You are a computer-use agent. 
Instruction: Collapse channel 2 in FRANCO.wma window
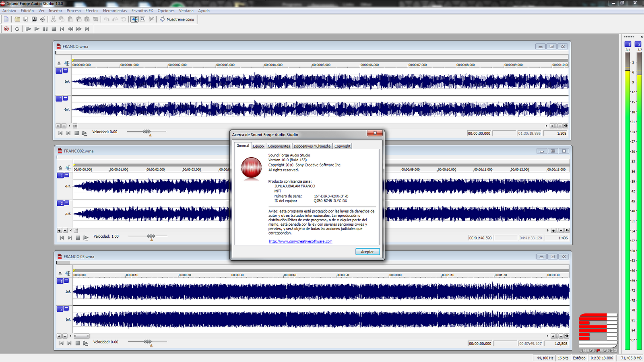point(66,98)
